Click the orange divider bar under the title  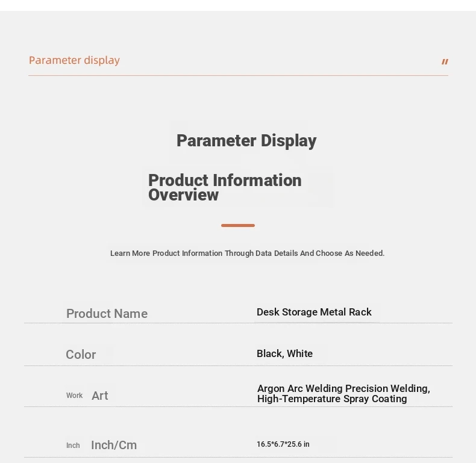pyautogui.click(x=238, y=225)
